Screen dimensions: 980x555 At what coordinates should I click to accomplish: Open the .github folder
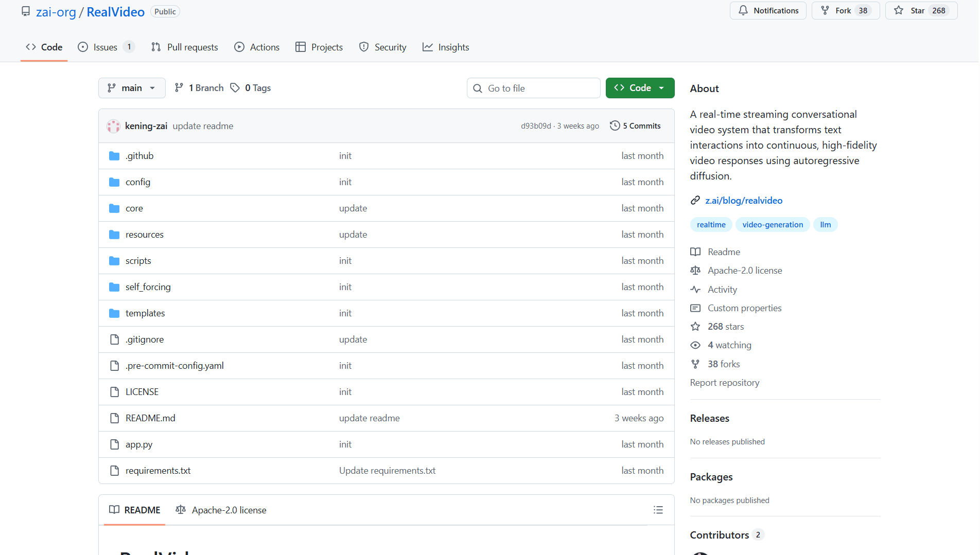click(x=139, y=156)
